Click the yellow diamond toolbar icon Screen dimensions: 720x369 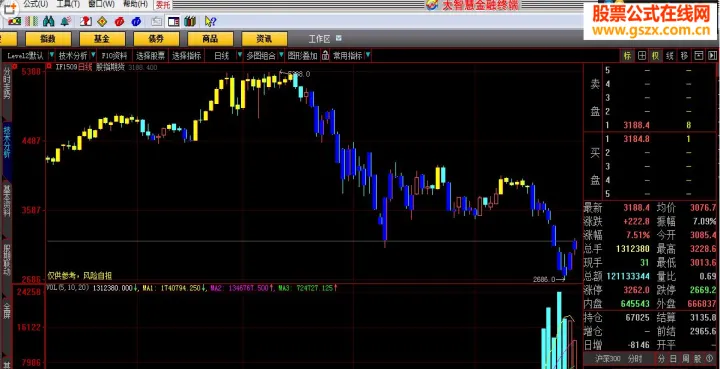coord(102,21)
